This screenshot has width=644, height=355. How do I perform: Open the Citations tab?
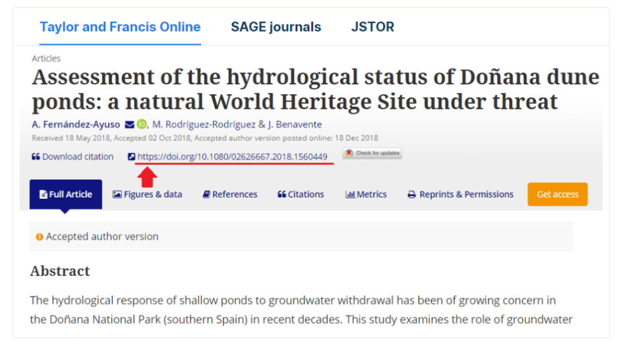coord(301,194)
